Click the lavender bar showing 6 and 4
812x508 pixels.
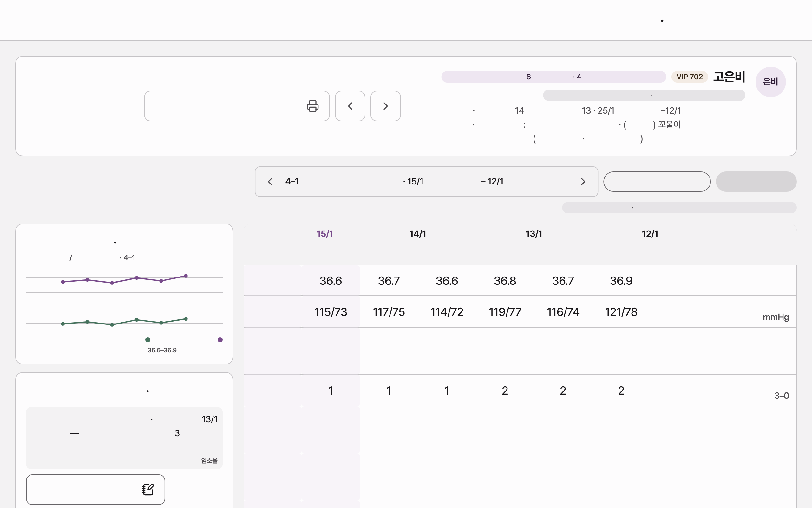(553, 77)
